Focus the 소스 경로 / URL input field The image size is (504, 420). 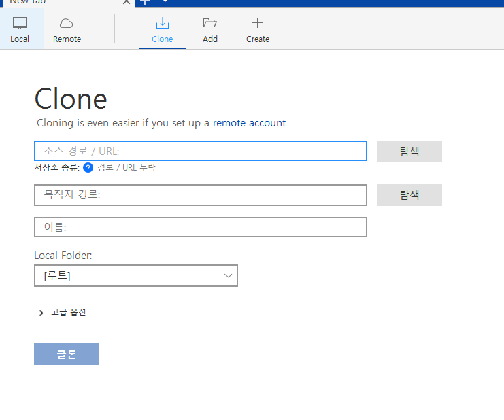tap(201, 151)
